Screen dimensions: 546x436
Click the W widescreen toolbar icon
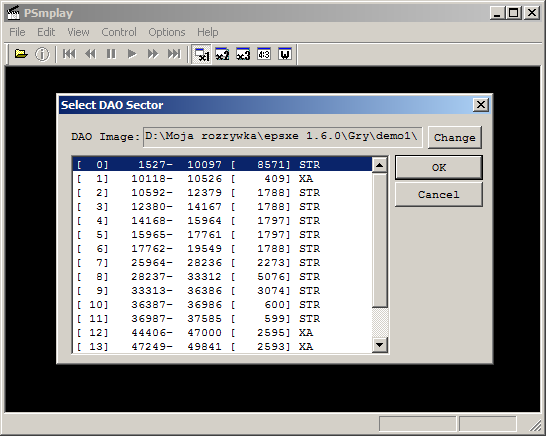click(285, 54)
